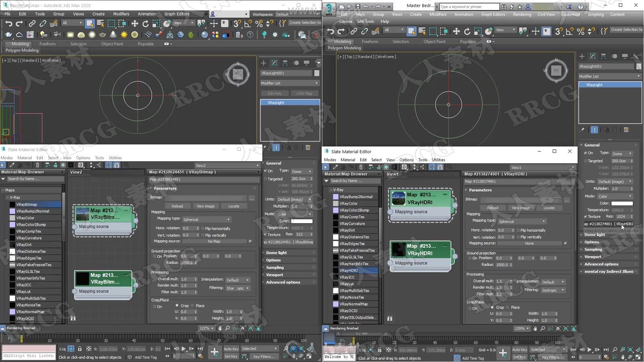Screen dimensions: 644x362
Task: Open File menu in left 3ds Max window
Action: point(8,14)
